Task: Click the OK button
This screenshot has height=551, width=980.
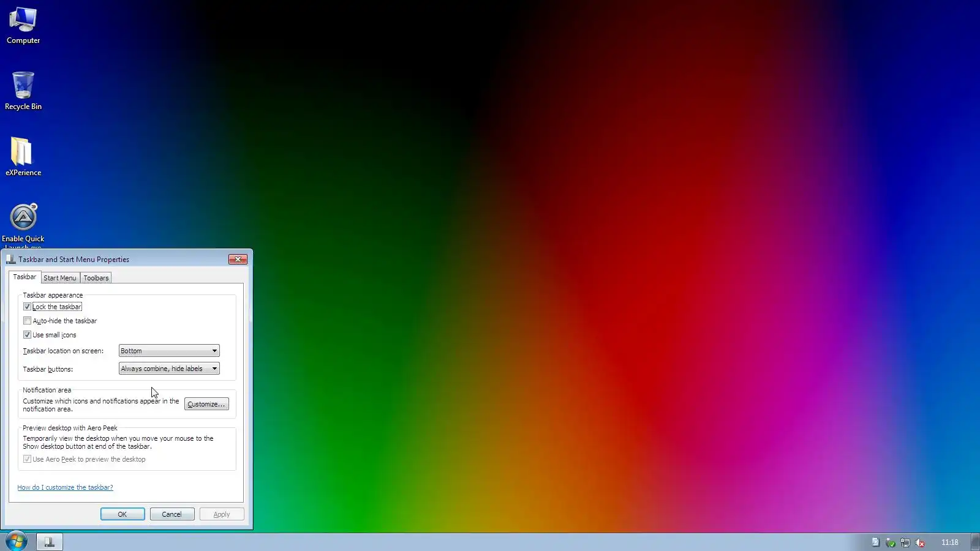Action: tap(123, 514)
